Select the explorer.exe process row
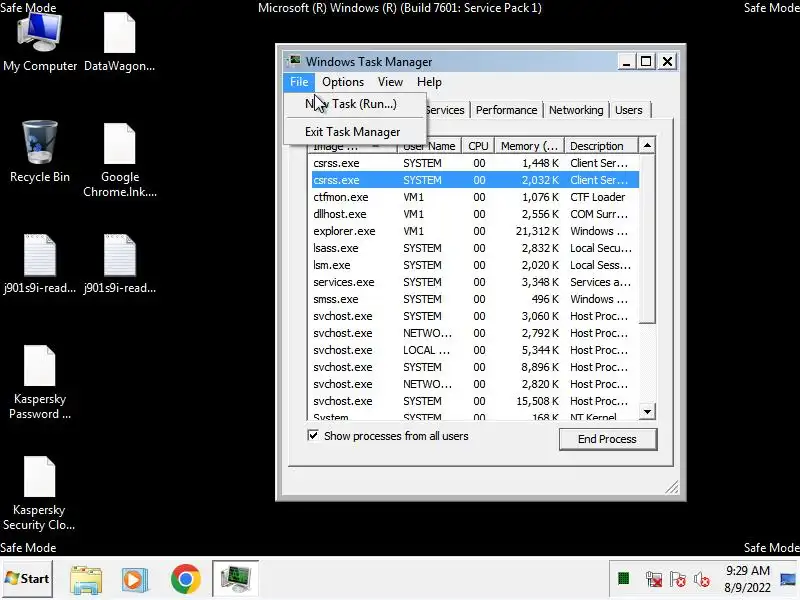The image size is (800, 600). (474, 231)
